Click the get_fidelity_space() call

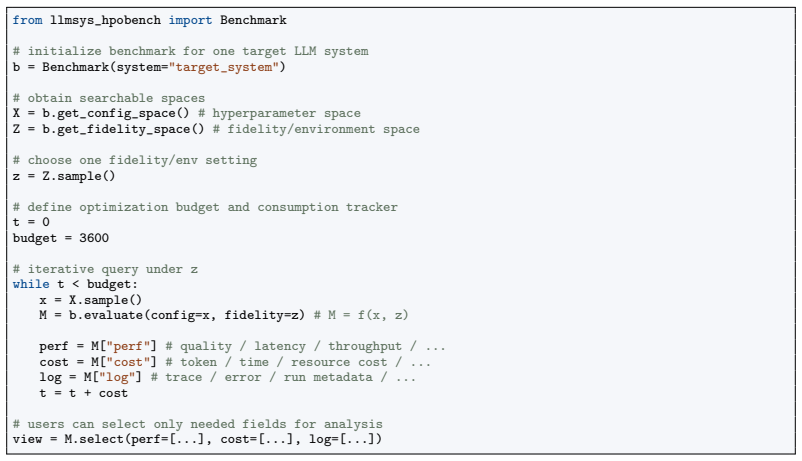point(123,129)
